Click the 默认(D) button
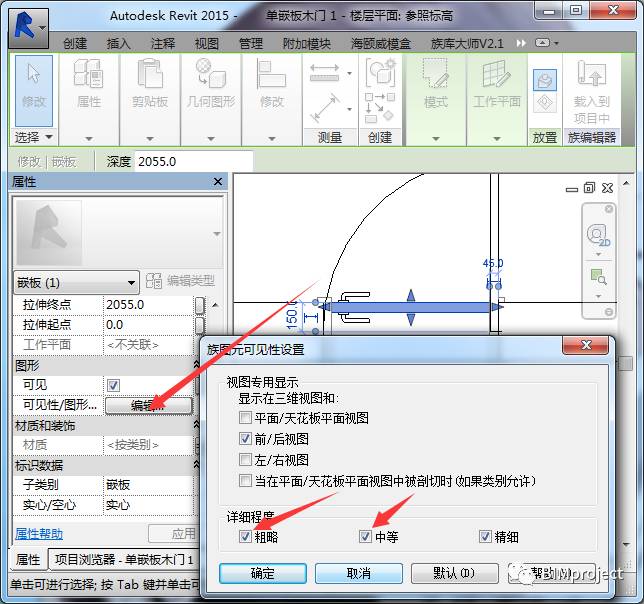 pyautogui.click(x=454, y=573)
